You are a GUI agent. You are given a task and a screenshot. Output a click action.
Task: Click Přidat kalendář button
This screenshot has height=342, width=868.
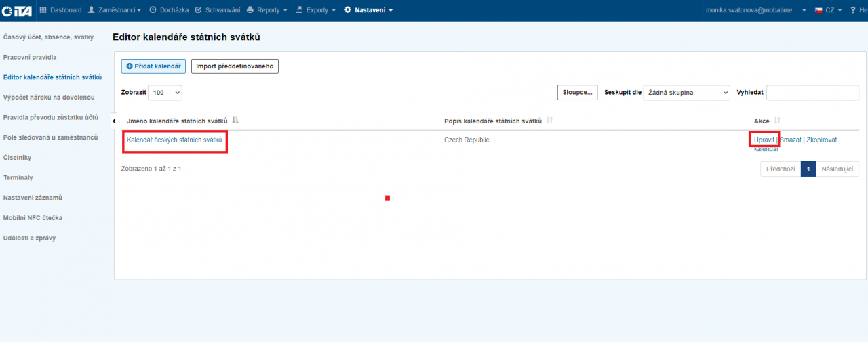pos(153,66)
